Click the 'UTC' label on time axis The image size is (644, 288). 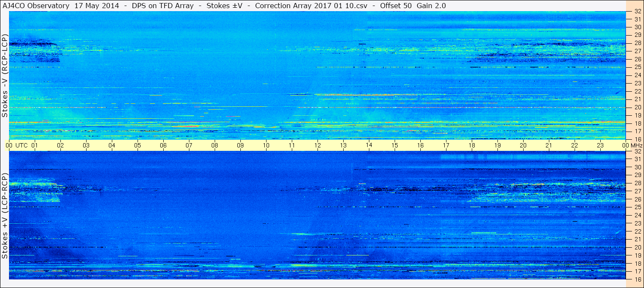coord(21,146)
